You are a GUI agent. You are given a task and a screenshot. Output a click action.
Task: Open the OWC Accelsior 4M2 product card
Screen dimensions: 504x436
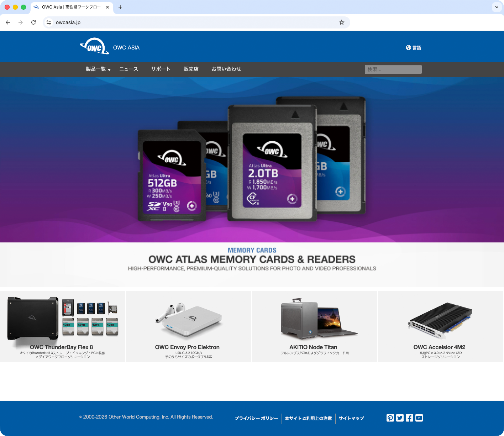click(x=441, y=327)
